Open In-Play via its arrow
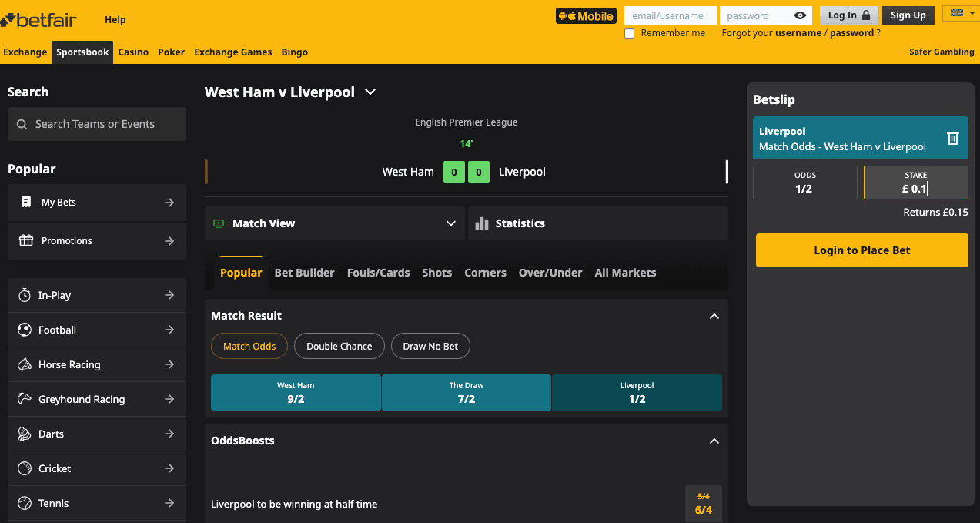Screen dimensions: 980x523 click(169, 295)
